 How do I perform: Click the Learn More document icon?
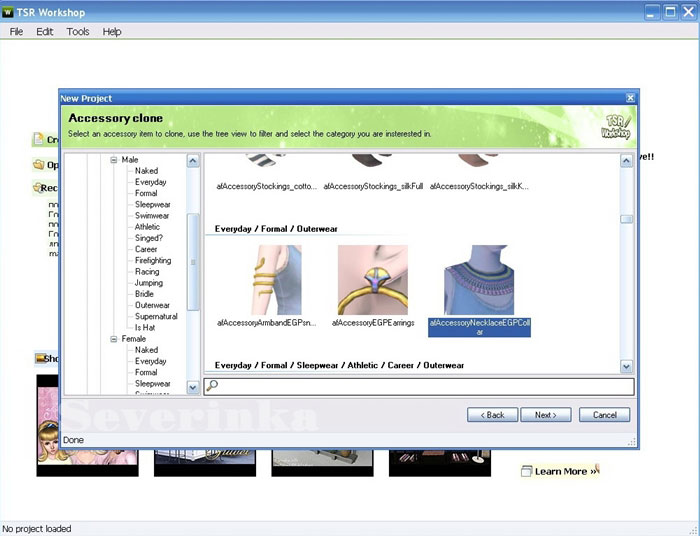click(x=526, y=471)
